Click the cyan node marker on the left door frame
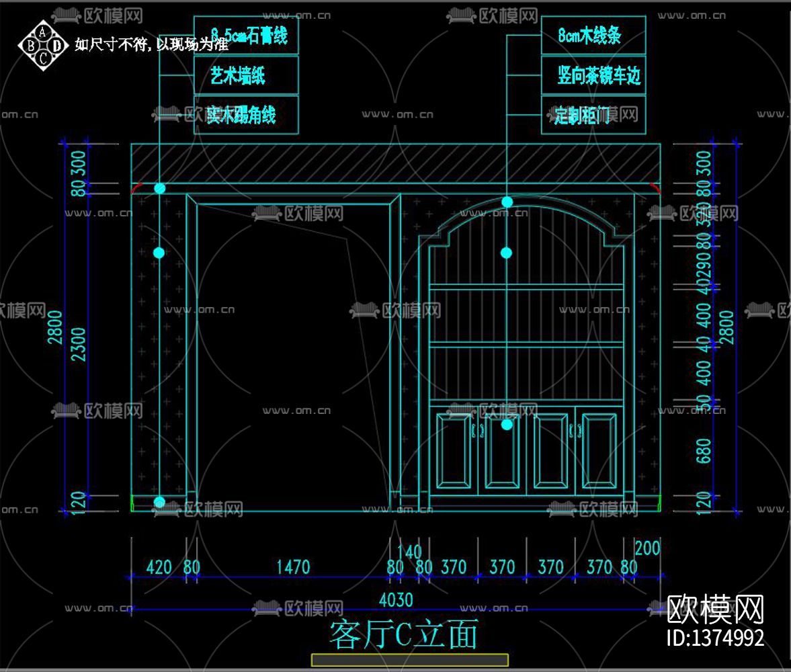This screenshot has width=791, height=672. pos(159,251)
